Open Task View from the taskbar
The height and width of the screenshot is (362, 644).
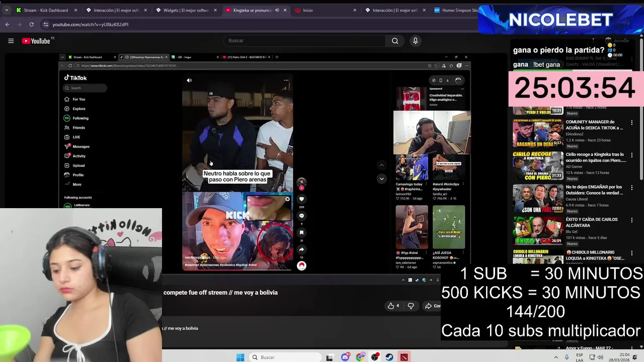(x=330, y=357)
